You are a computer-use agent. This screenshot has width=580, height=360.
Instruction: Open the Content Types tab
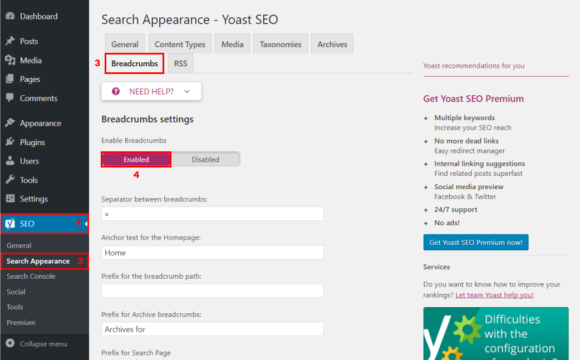[180, 44]
